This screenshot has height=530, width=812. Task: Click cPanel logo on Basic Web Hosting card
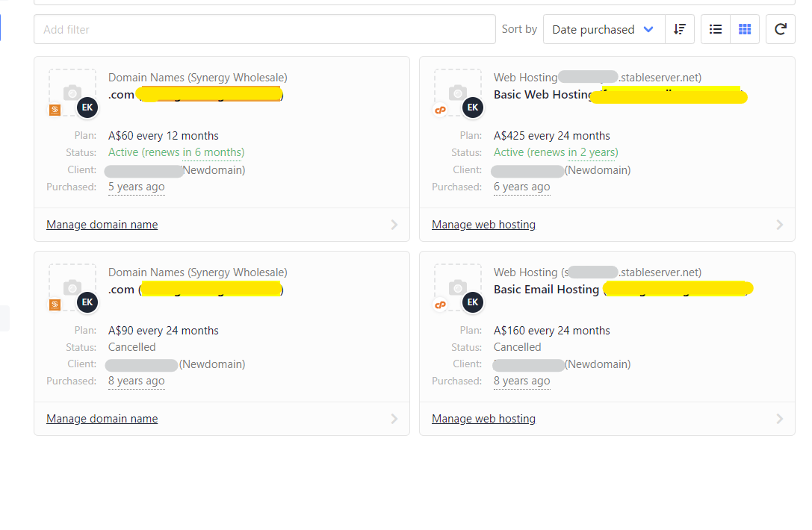(x=440, y=110)
